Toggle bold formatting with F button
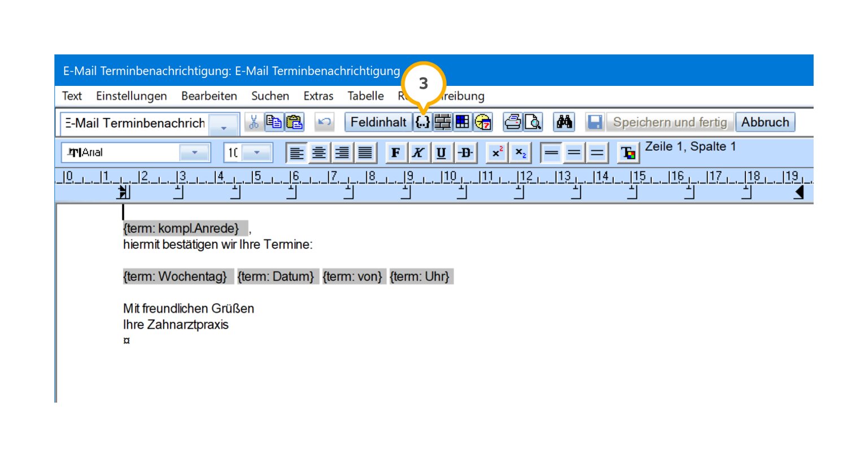868x457 pixels. 396,153
